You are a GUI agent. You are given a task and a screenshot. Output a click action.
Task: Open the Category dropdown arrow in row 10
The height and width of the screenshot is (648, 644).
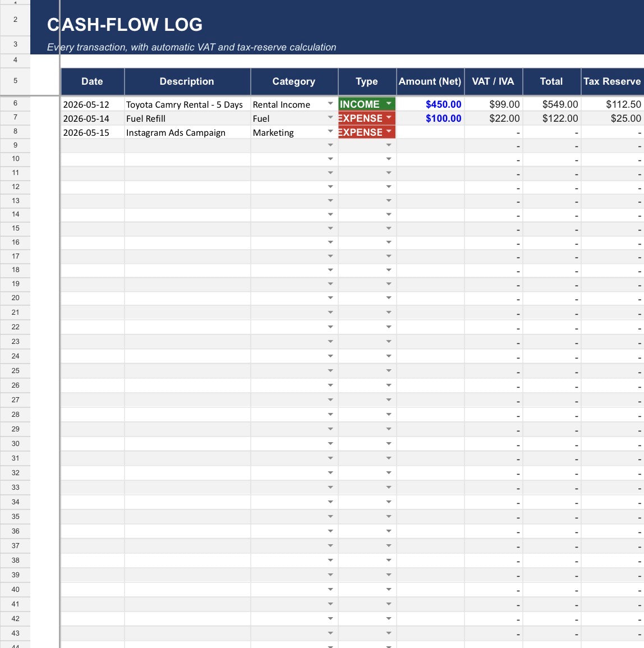tap(330, 159)
